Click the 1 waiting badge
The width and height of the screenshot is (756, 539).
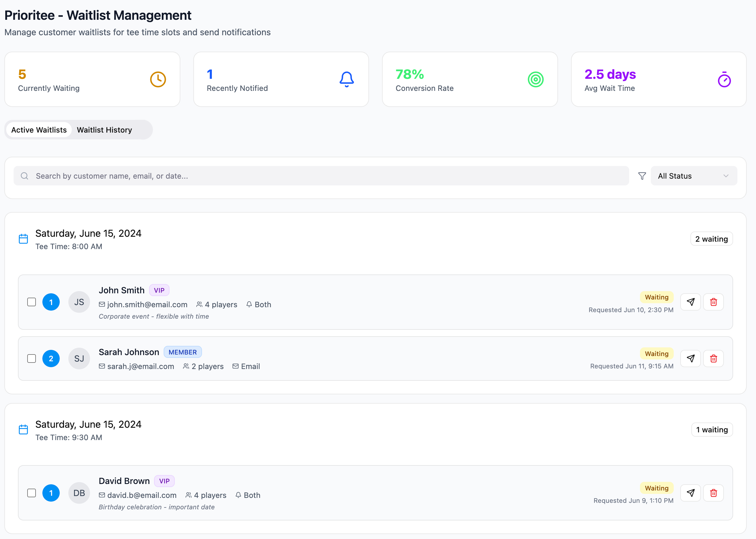712,430
